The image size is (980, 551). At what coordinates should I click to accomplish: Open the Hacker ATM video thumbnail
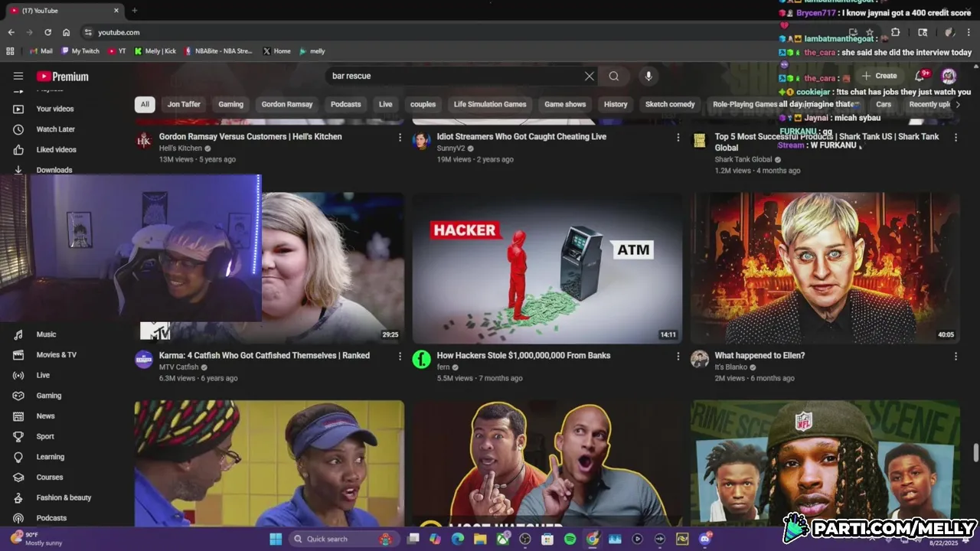tap(547, 268)
